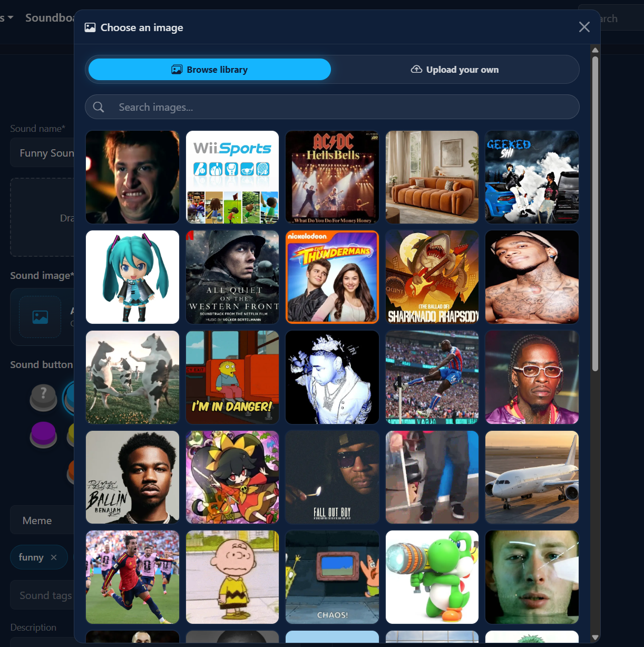Click the dialog vertical scrollbar thumb
This screenshot has height=647, width=644.
[x=595, y=214]
